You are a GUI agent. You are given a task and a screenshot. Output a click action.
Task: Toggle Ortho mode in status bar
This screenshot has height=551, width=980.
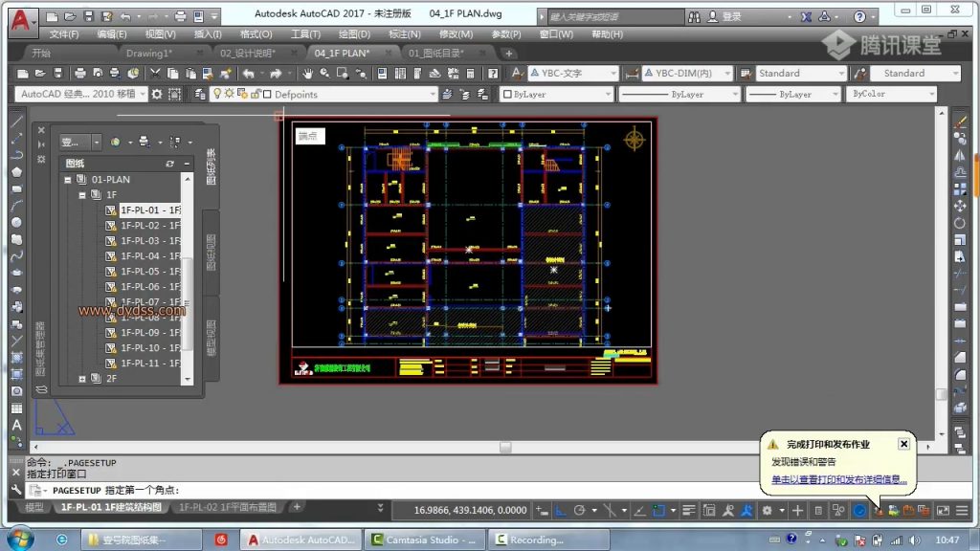click(561, 511)
